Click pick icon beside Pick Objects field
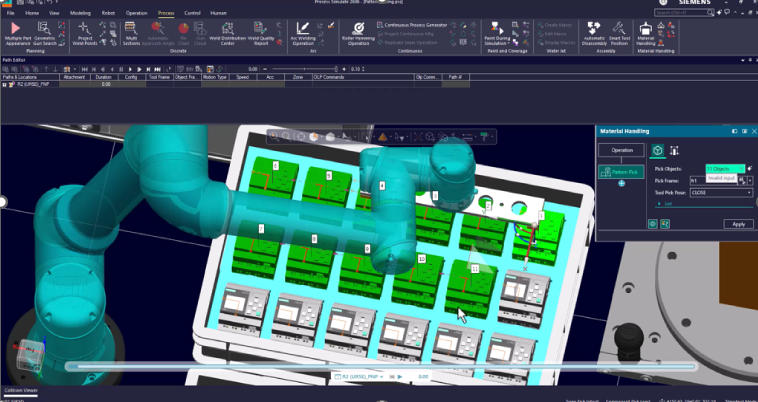 tap(749, 169)
